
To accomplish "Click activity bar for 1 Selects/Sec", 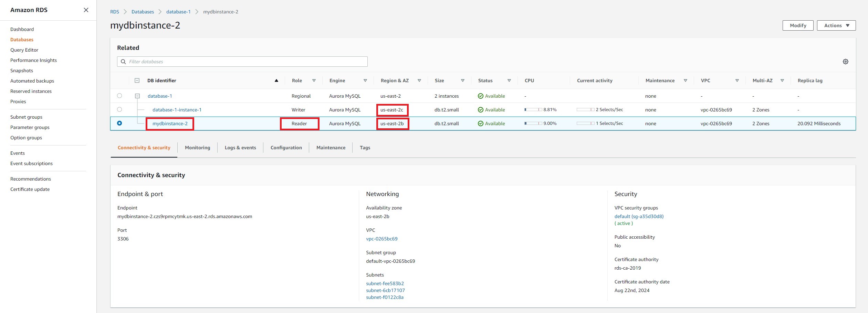I will 586,123.
